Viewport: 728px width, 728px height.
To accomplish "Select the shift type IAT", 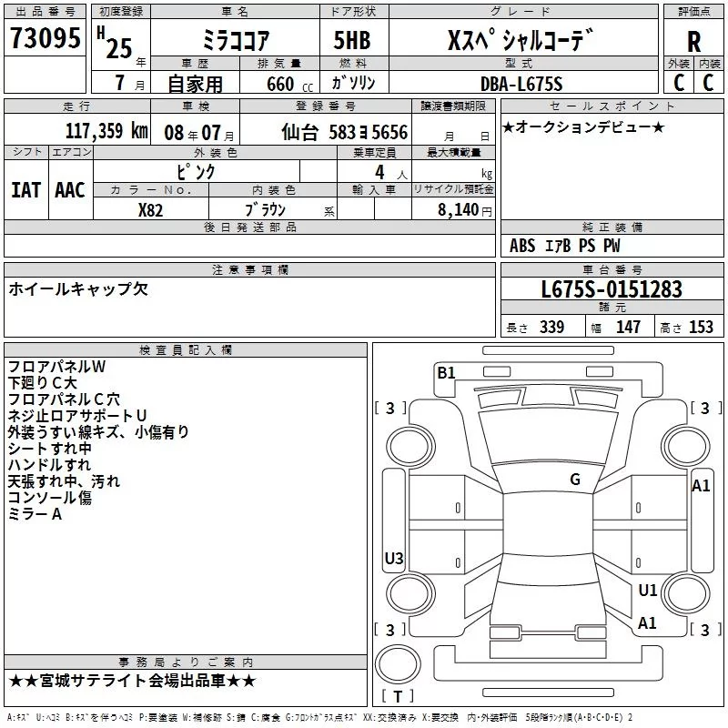I will pos(26,190).
